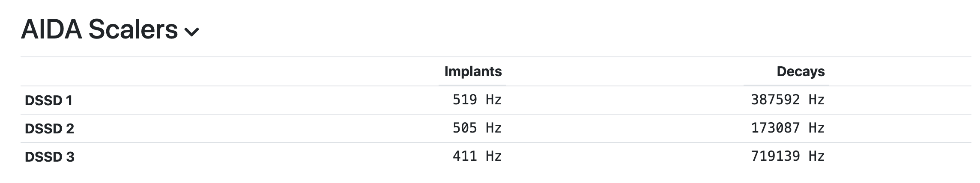
Task: Click the 411 implants number
Action: point(465,156)
